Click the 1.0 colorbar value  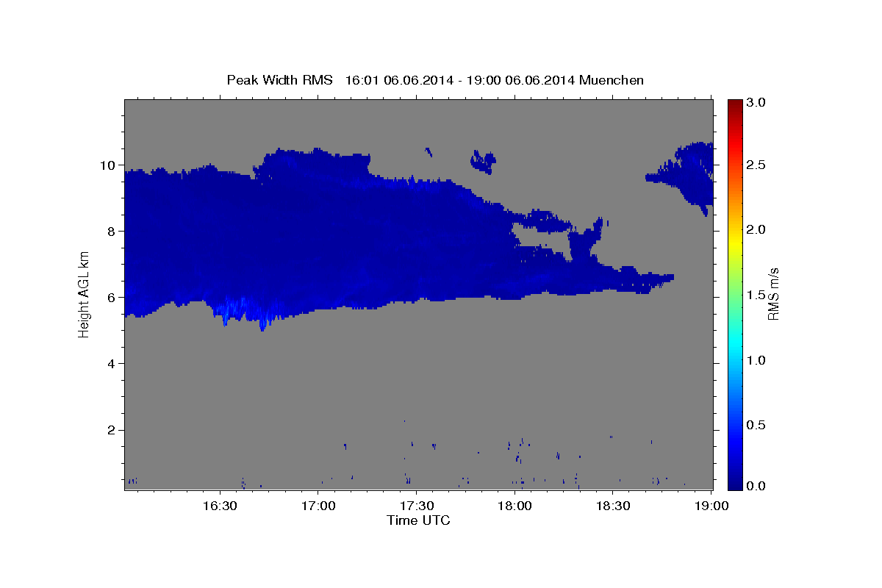(x=756, y=360)
